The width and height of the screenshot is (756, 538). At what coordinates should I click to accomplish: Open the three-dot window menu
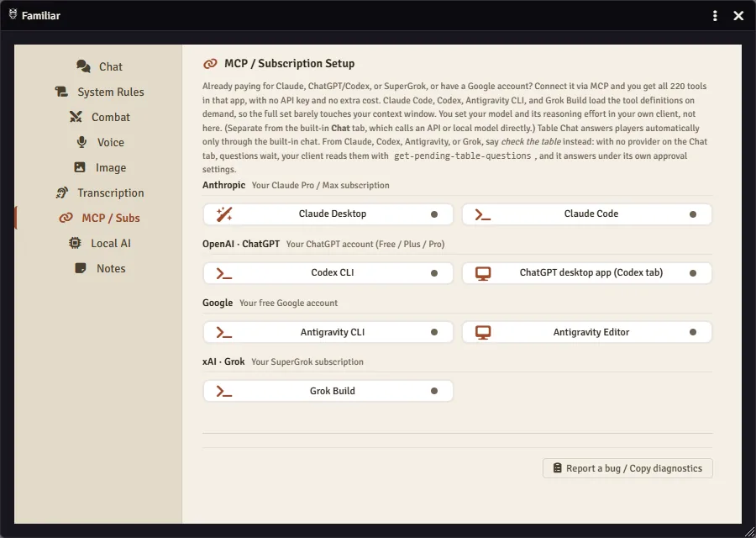715,15
